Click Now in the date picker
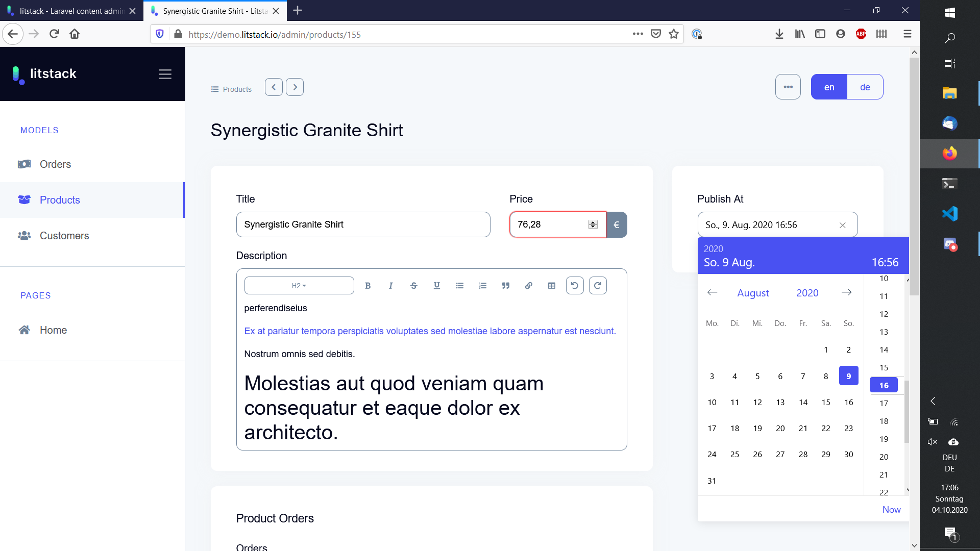Viewport: 980px width, 551px height. pyautogui.click(x=891, y=509)
